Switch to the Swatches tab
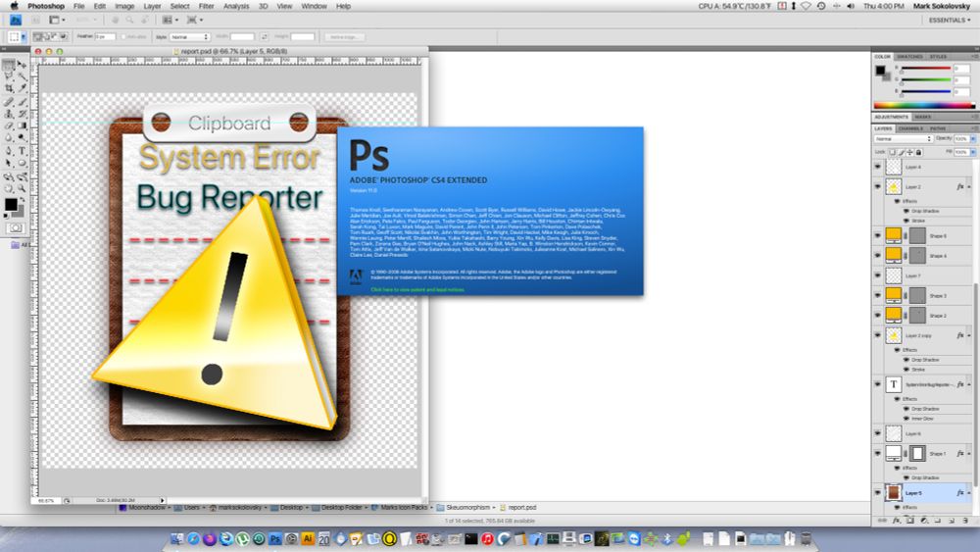The height and width of the screenshot is (552, 980). pyautogui.click(x=909, y=56)
